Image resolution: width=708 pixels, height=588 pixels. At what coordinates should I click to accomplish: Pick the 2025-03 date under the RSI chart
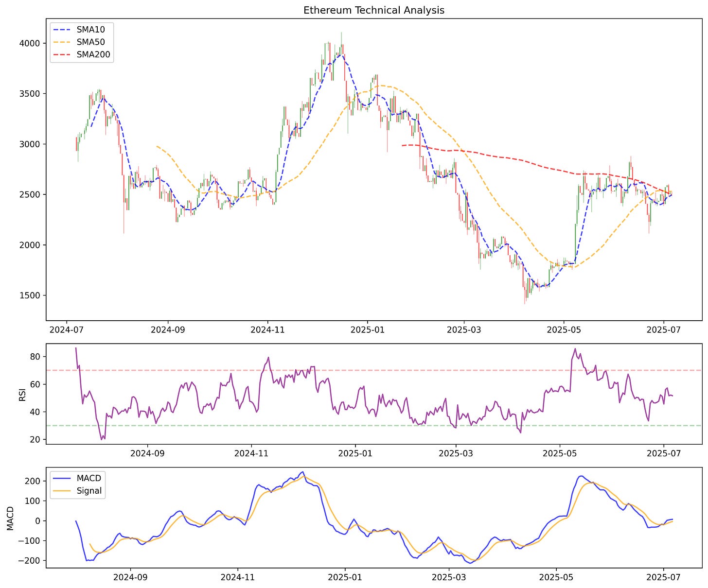[456, 453]
